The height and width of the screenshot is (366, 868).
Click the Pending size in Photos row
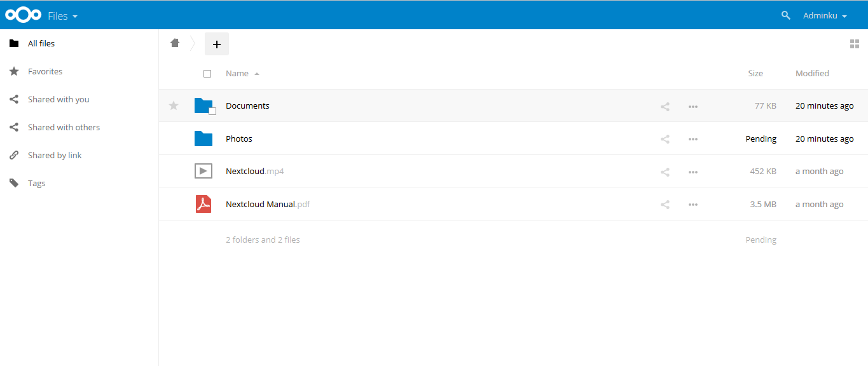pyautogui.click(x=761, y=139)
